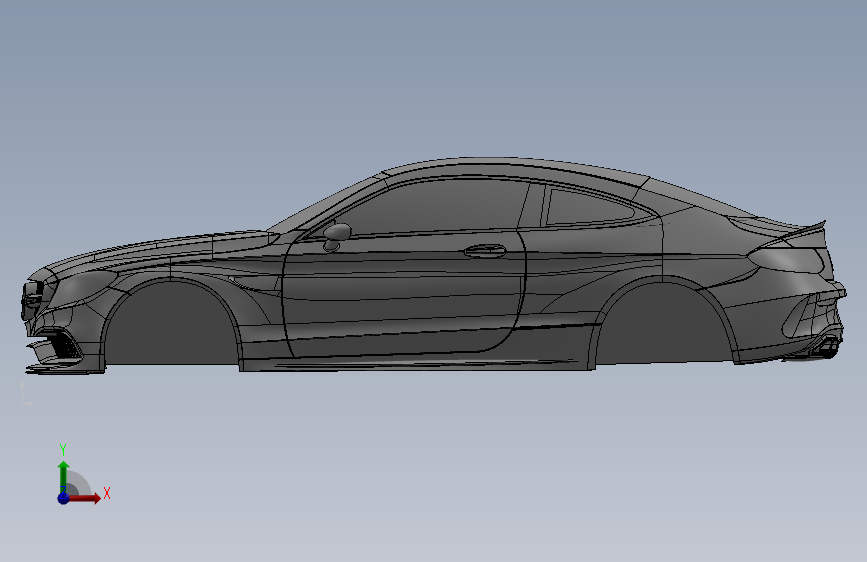The width and height of the screenshot is (867, 562).
Task: Pick the front grille of the car
Action: point(32,300)
